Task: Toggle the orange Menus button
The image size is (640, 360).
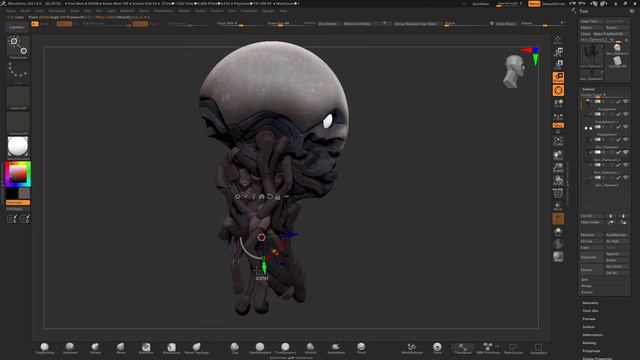Action: pyautogui.click(x=534, y=4)
